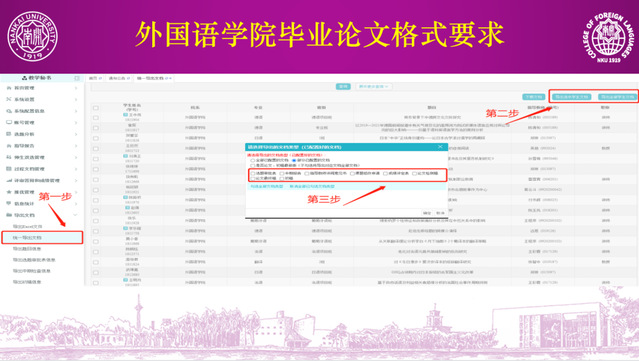Collapse sidebar using the header toggle icon
This screenshot has height=361, width=639.
point(77,78)
